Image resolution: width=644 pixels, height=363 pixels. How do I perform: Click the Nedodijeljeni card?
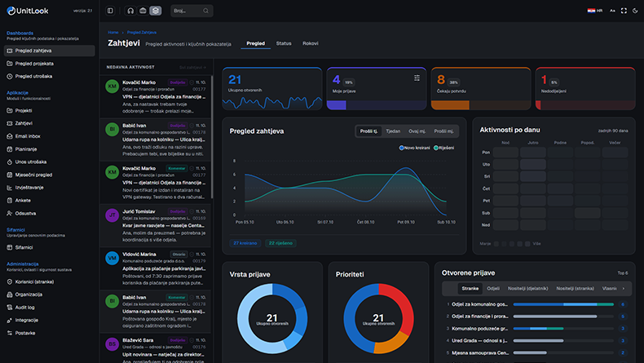(x=585, y=89)
